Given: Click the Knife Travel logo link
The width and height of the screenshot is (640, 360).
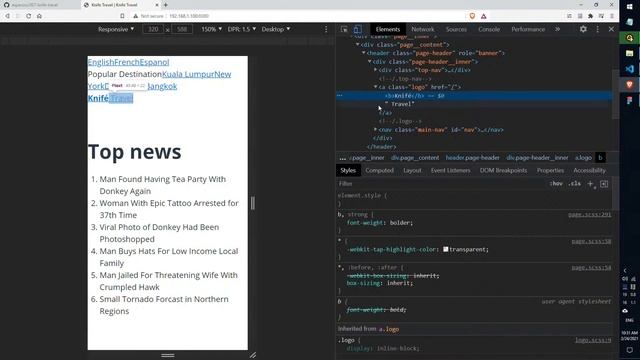Looking at the screenshot, I should tap(110, 98).
